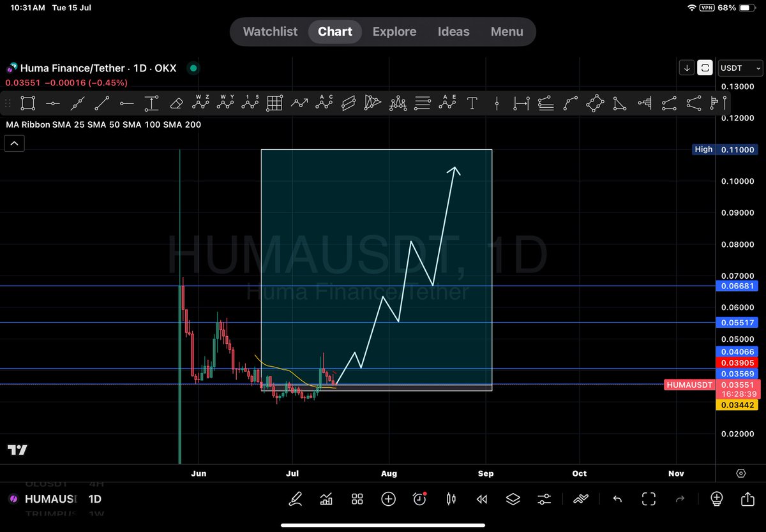Toggle the highlighted square sync button
Viewport: 766px width, 532px height.
click(x=705, y=68)
